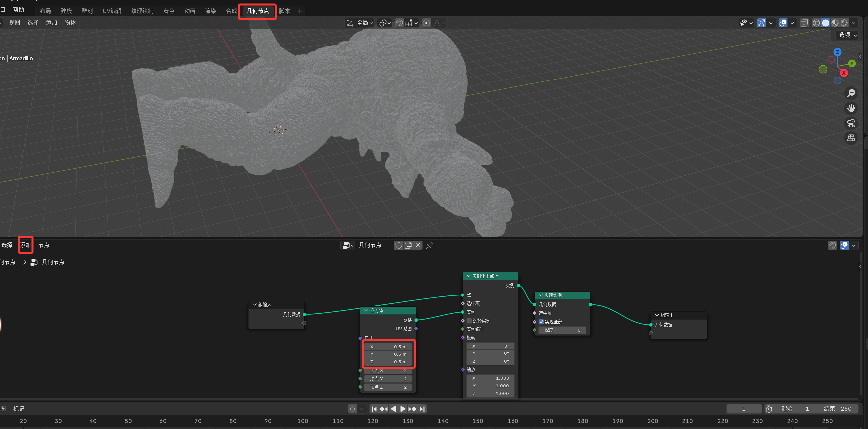868x429 pixels.
Task: Click the 深度 value field
Action: (x=562, y=330)
